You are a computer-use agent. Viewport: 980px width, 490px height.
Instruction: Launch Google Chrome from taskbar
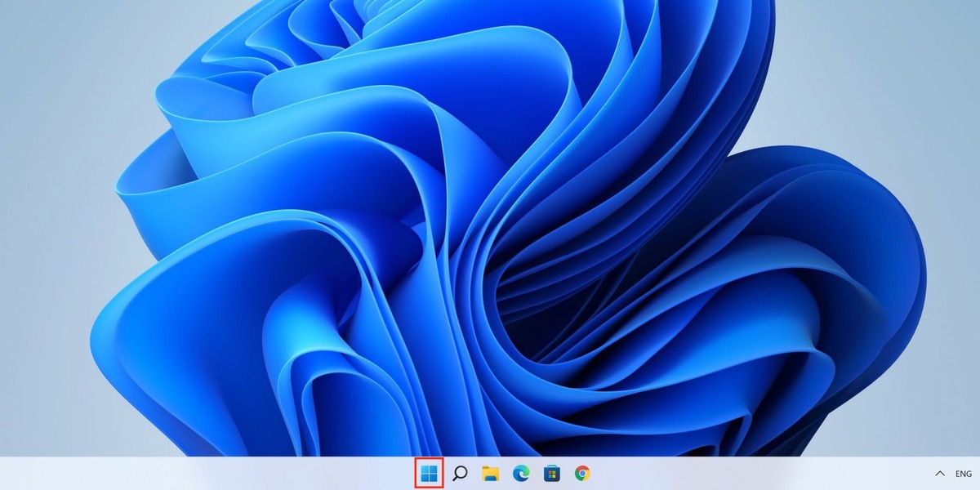(x=582, y=473)
